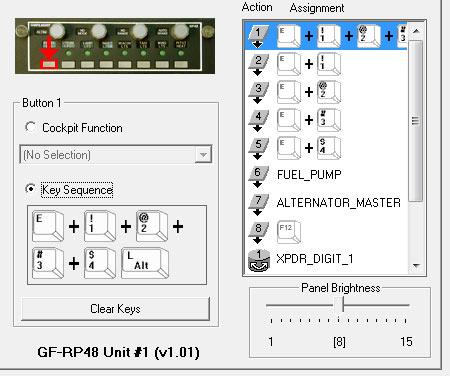Screen dimensions: 450x376
Task: Select the Cockpit Function radio button
Action: (x=30, y=127)
